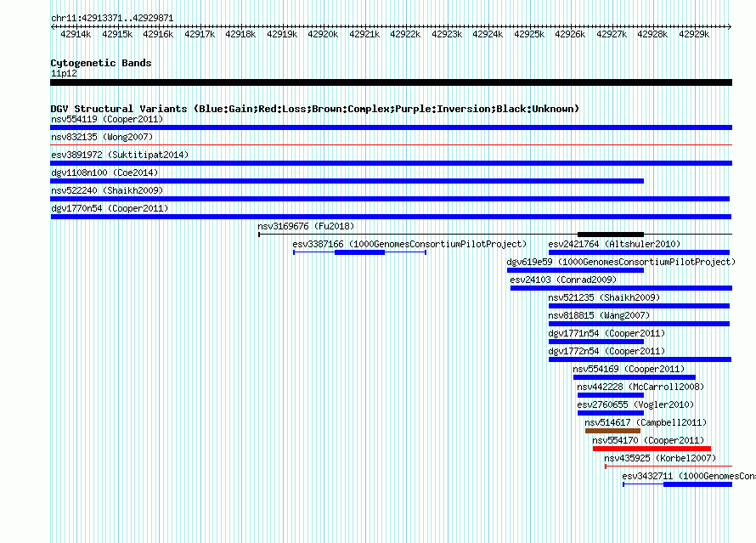756x543 pixels.
Task: Click the nsv554119 (Cooper2011) variant label
Action: pyautogui.click(x=107, y=119)
